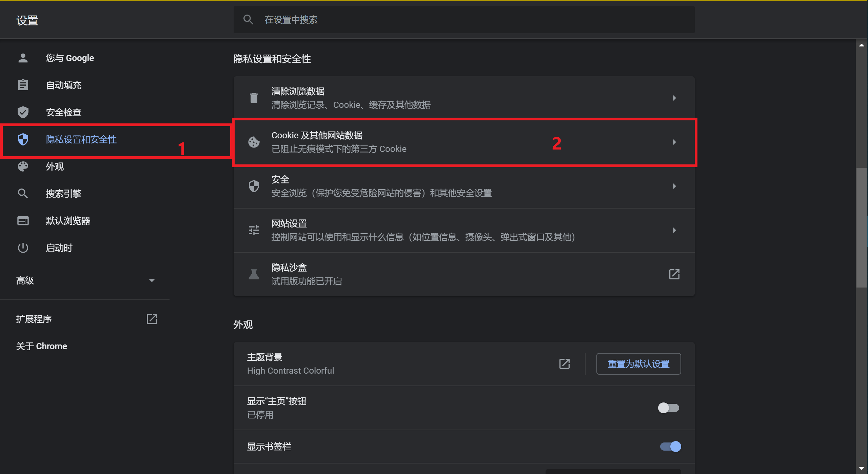
Task: Click the 已阻止无痕模式下的第三方 Cookie text
Action: [x=339, y=149]
